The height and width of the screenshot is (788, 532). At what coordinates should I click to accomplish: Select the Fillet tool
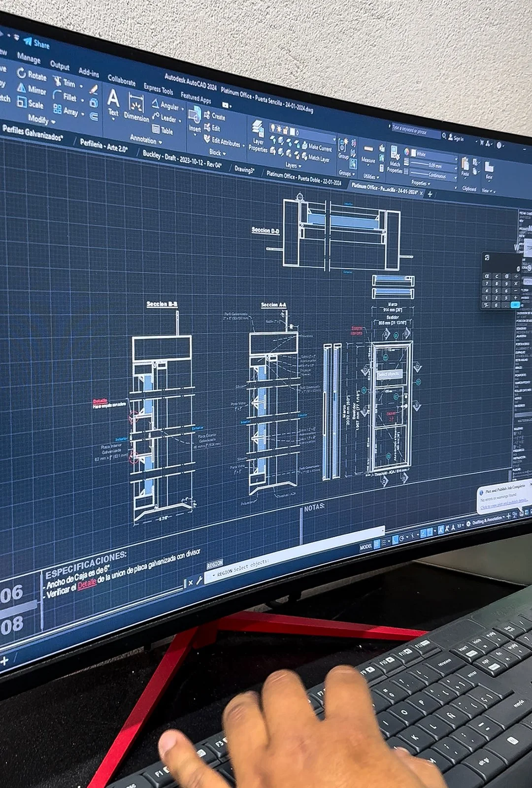pos(66,97)
